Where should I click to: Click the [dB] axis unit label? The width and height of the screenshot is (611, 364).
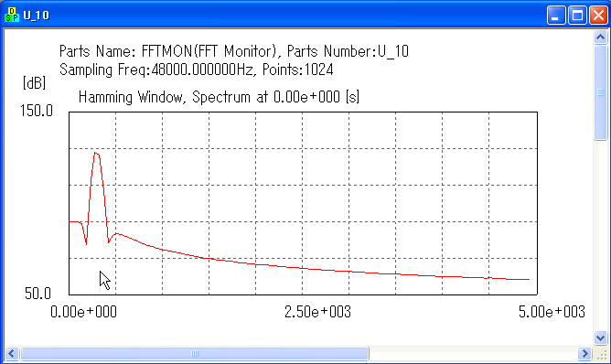(x=34, y=82)
